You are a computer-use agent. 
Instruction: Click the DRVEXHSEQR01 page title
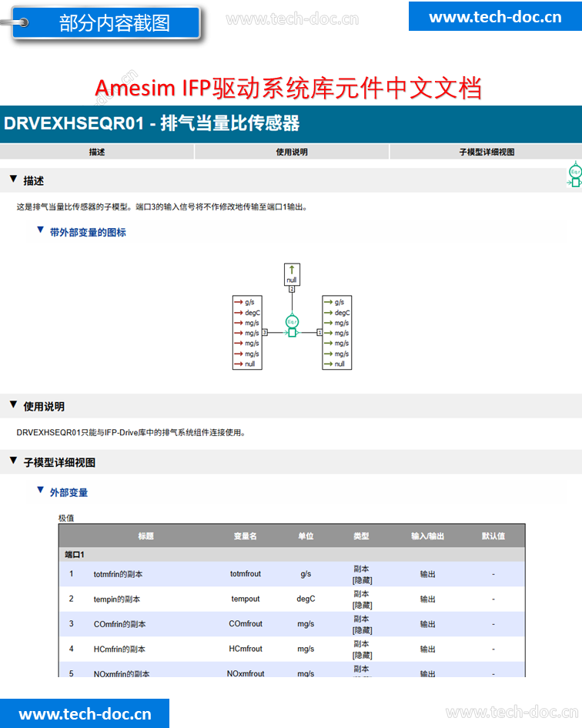pos(152,123)
